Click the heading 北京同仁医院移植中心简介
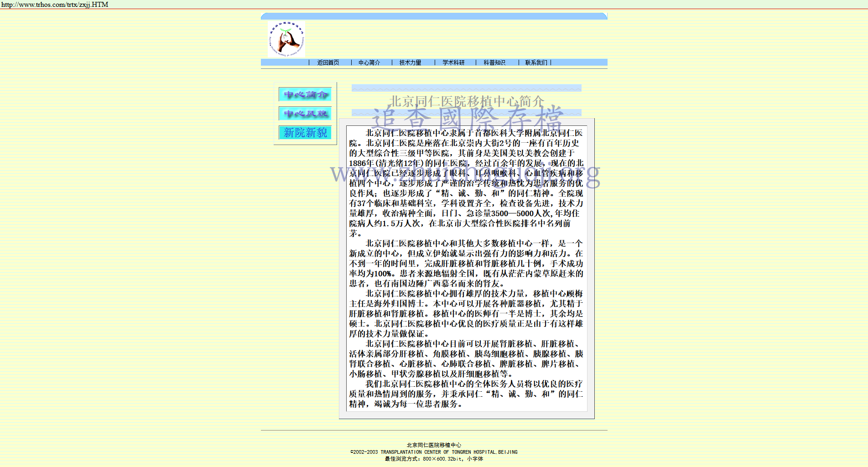The width and height of the screenshot is (868, 467). click(x=466, y=101)
